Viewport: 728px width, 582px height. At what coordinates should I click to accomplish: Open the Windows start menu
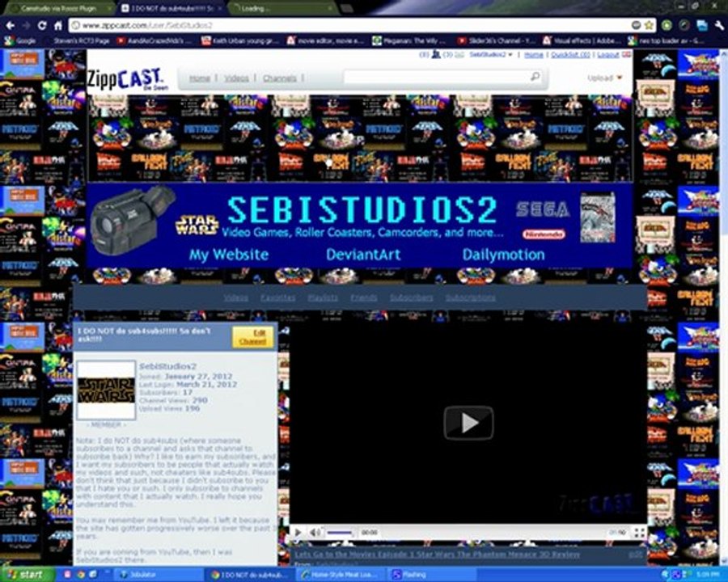[x=27, y=575]
